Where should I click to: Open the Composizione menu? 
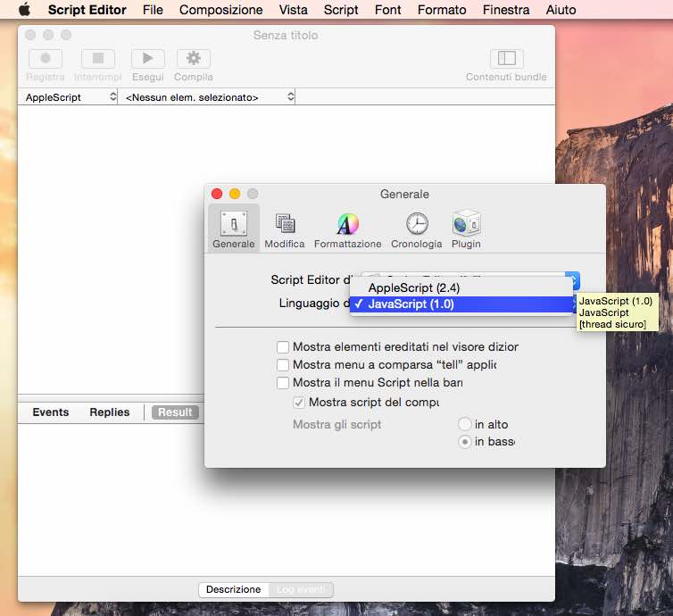(x=220, y=10)
